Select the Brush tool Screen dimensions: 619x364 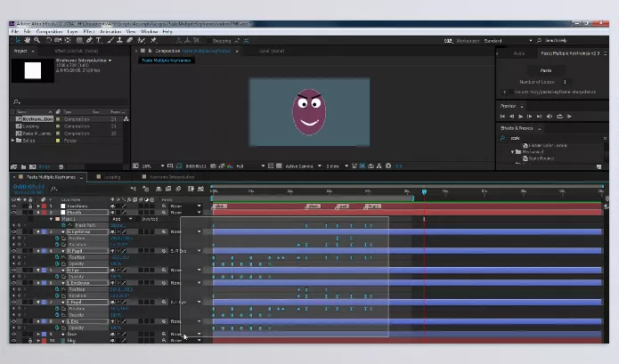(x=110, y=40)
